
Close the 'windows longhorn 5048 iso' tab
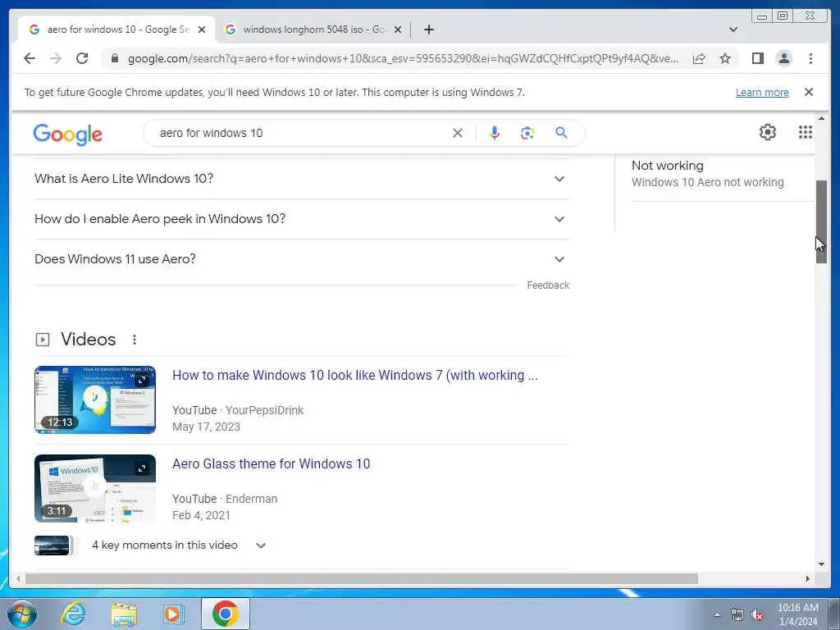398,30
